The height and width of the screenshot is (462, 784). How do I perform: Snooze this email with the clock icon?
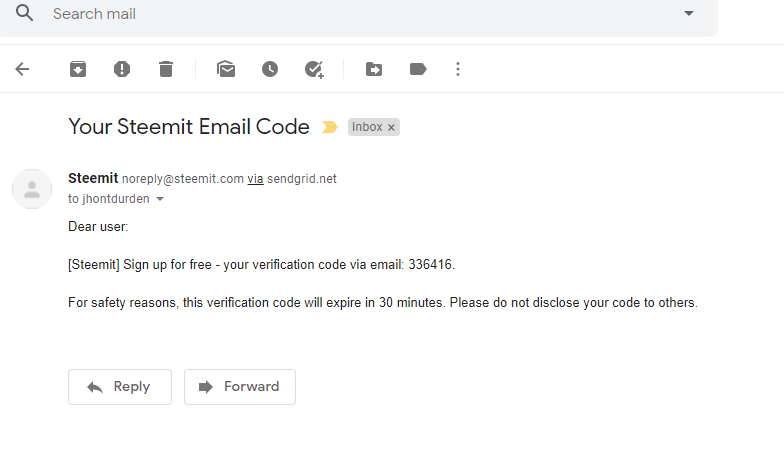270,69
